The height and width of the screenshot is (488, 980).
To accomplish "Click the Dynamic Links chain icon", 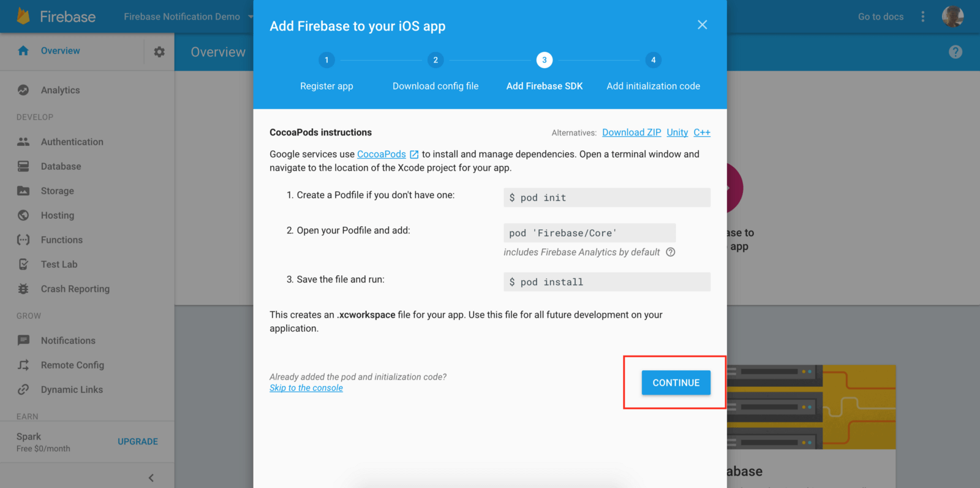I will point(23,389).
